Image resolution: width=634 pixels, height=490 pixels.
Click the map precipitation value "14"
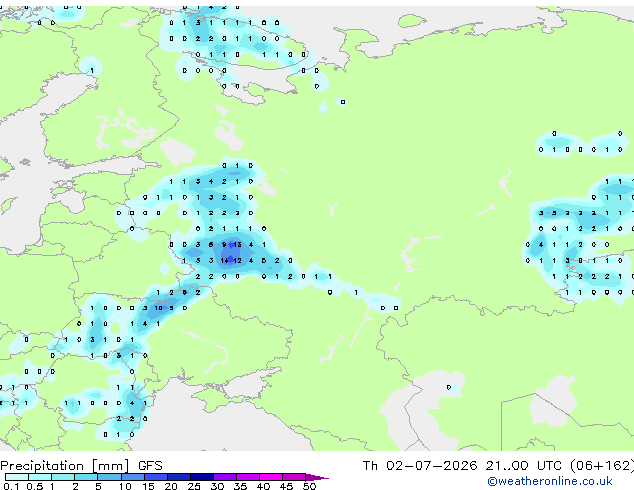coord(224,261)
